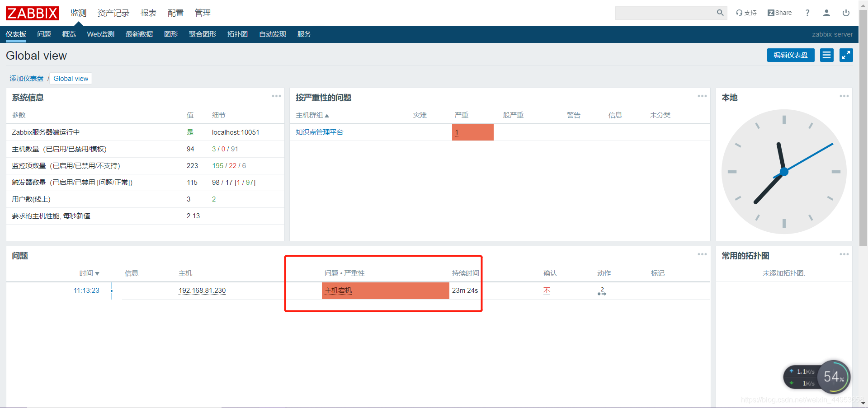Click the localhost:10051 detail text
Image resolution: width=868 pixels, height=408 pixels.
tap(236, 132)
